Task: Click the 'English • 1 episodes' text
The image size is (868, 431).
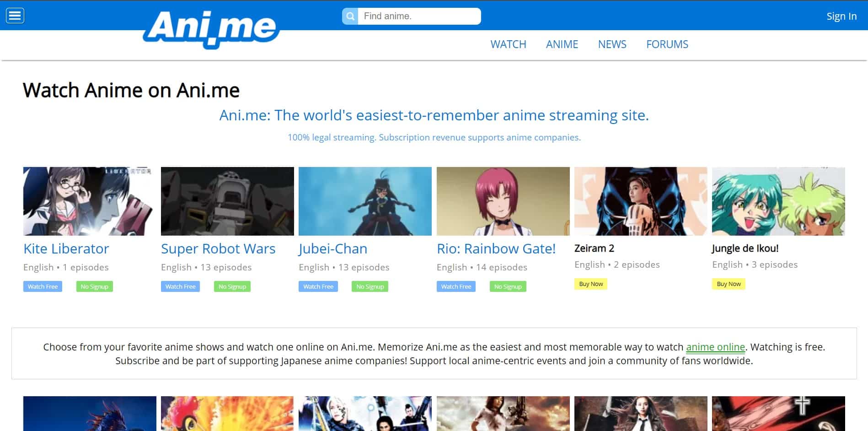Action: (x=66, y=267)
